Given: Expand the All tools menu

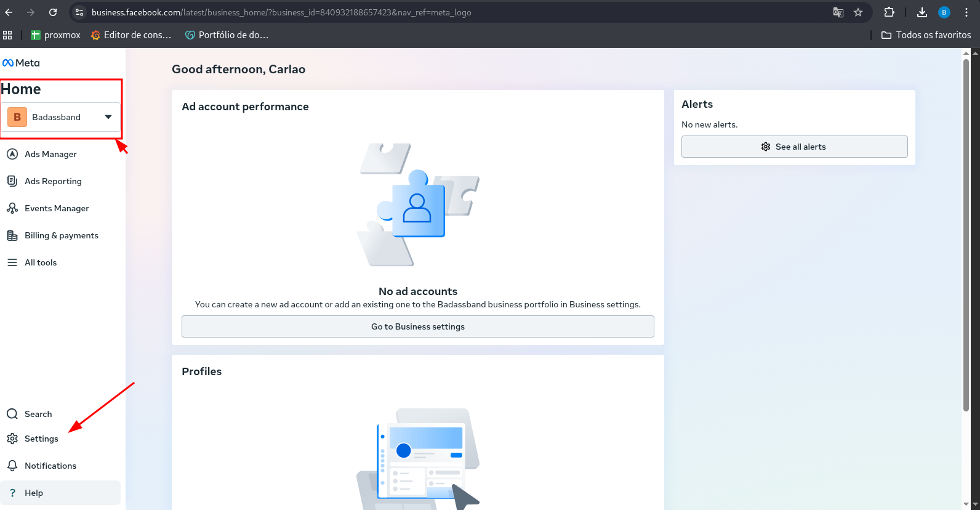Looking at the screenshot, I should (x=41, y=262).
